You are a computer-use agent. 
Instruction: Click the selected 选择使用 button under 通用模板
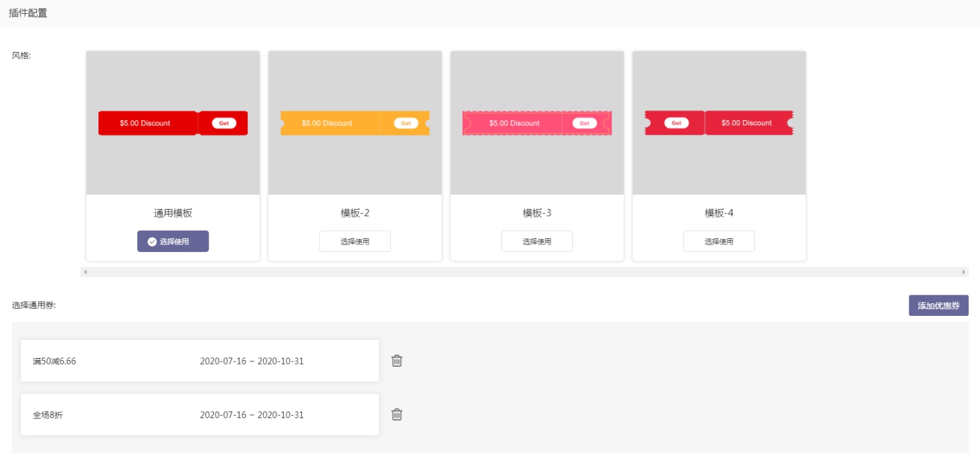click(173, 241)
